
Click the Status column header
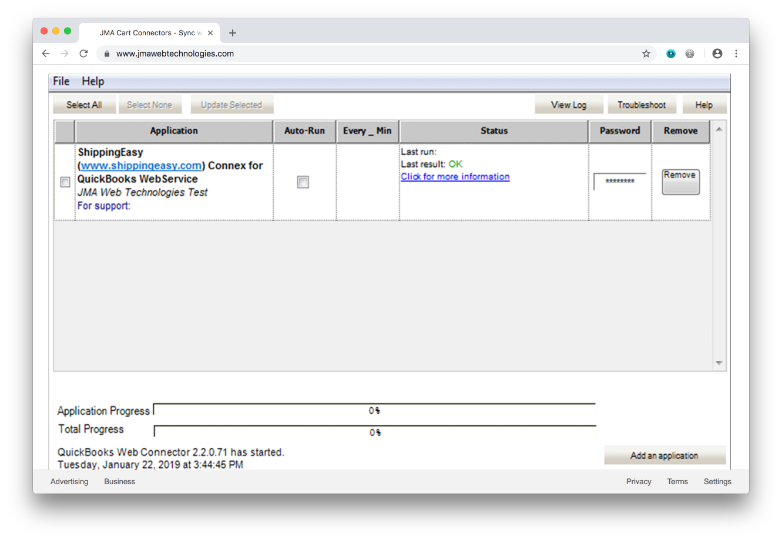click(494, 131)
